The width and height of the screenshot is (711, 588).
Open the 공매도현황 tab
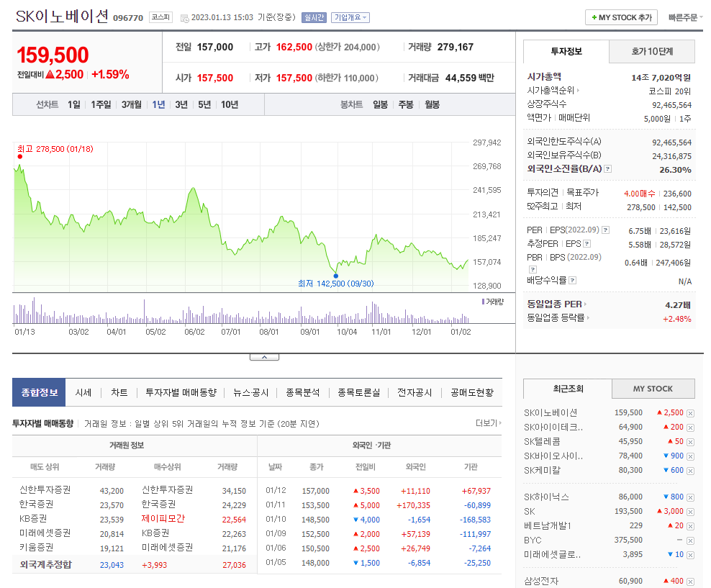472,393
